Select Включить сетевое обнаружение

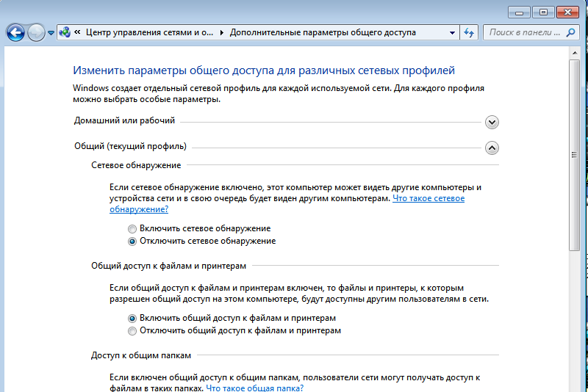[132, 229]
